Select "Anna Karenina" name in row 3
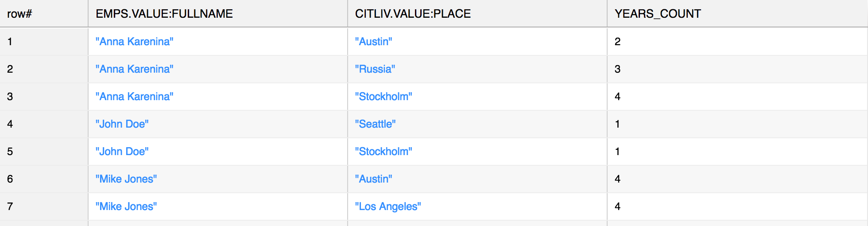This screenshot has width=868, height=226. pos(134,97)
